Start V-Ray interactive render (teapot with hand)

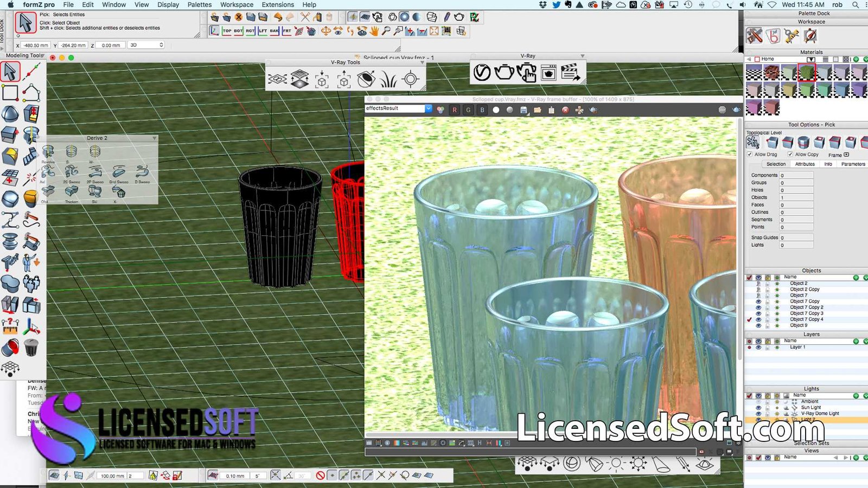(x=526, y=72)
